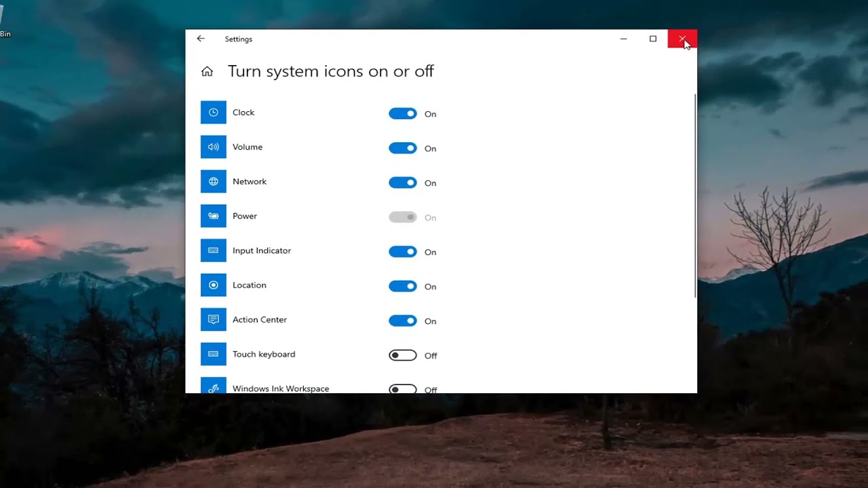Click the "Location" label text
The image size is (868, 488).
(250, 285)
